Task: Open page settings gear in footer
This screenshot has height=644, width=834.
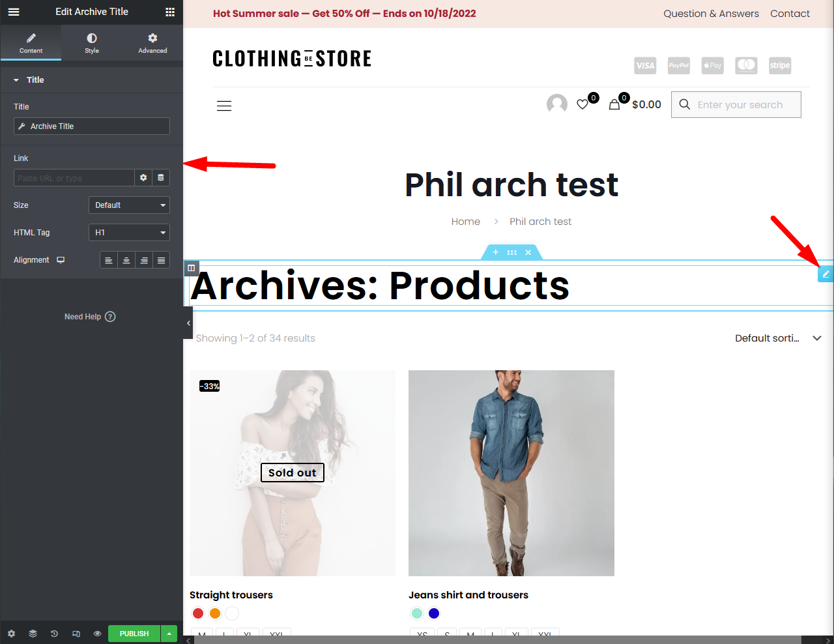Action: (11, 634)
